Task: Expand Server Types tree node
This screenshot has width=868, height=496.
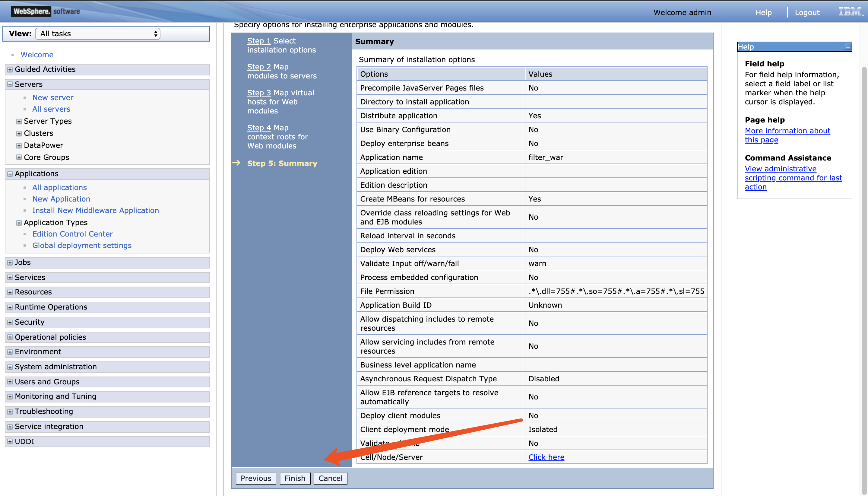Action: pos(19,122)
